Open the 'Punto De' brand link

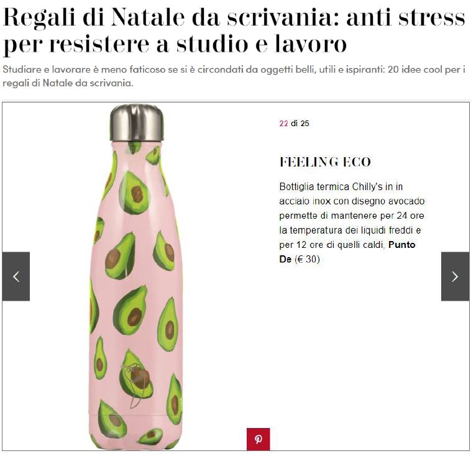click(347, 252)
